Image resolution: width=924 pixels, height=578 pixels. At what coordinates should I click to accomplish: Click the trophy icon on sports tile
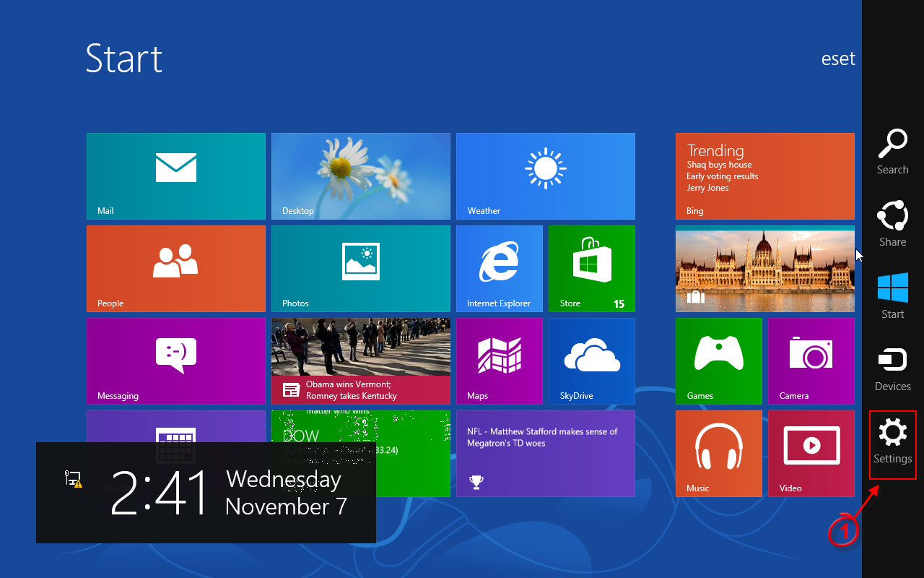click(476, 480)
